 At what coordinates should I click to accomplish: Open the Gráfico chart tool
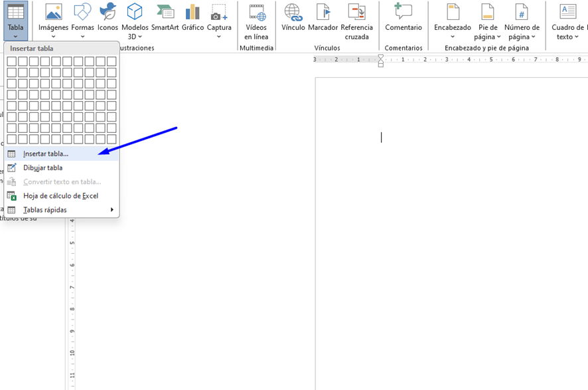coord(192,18)
